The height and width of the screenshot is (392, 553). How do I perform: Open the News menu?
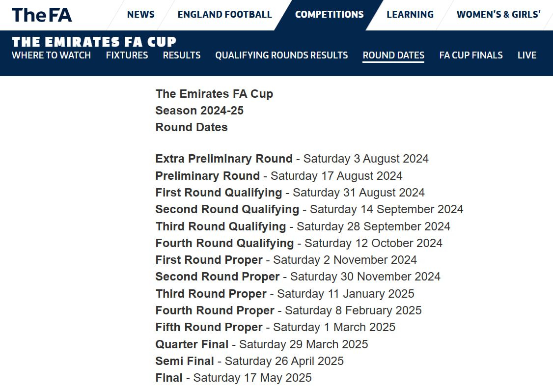(141, 14)
